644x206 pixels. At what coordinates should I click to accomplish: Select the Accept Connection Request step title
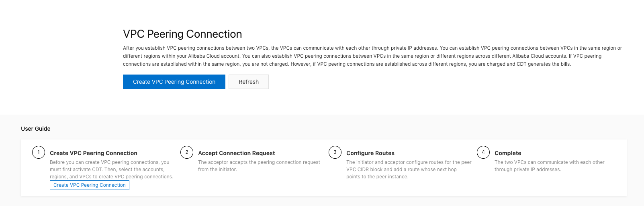[x=236, y=153]
